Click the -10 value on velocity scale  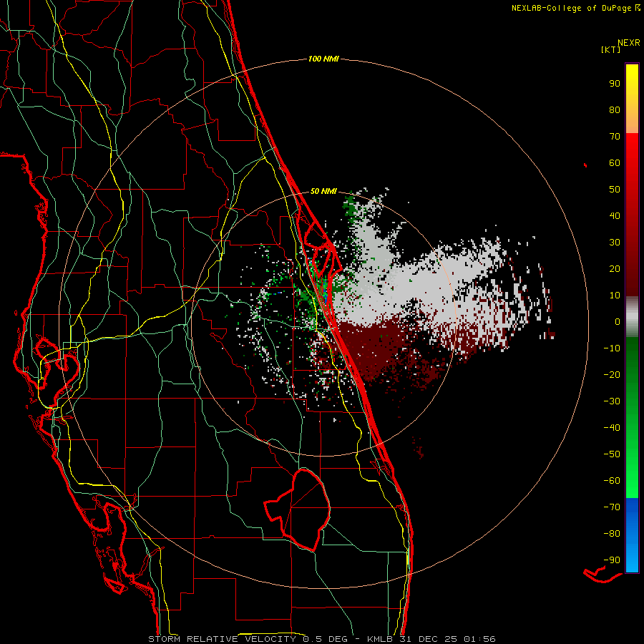pyautogui.click(x=612, y=348)
